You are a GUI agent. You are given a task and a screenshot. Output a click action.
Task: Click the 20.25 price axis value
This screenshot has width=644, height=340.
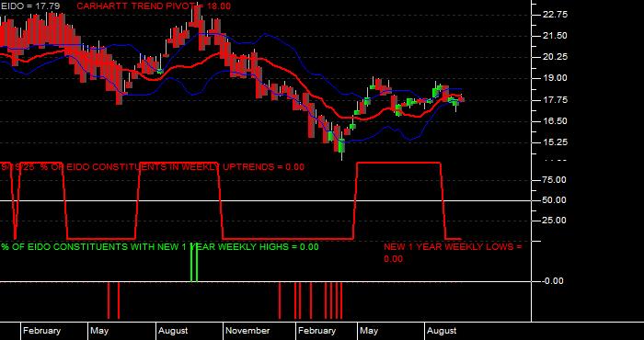(555, 57)
